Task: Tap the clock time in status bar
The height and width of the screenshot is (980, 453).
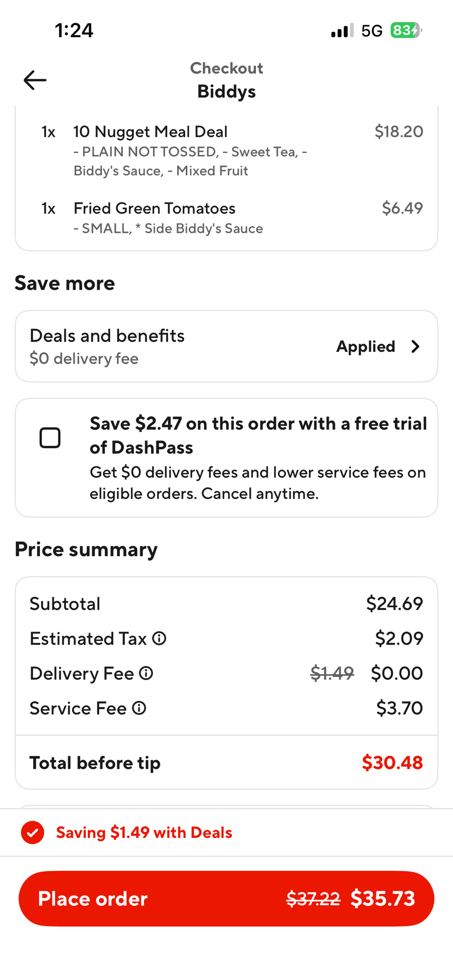Action: tap(74, 30)
